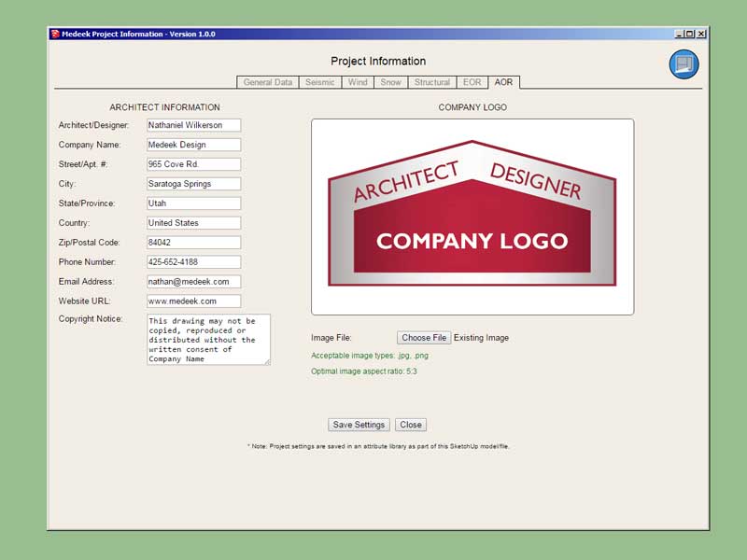Maximize the Medeek Project Information window
Screen dimensions: 747x560
coord(689,34)
